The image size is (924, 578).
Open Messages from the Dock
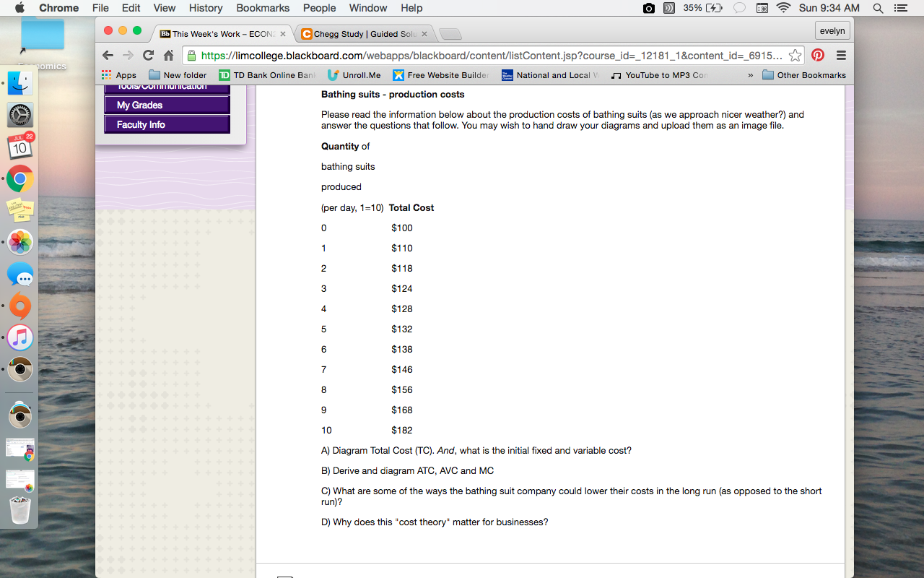[20, 274]
